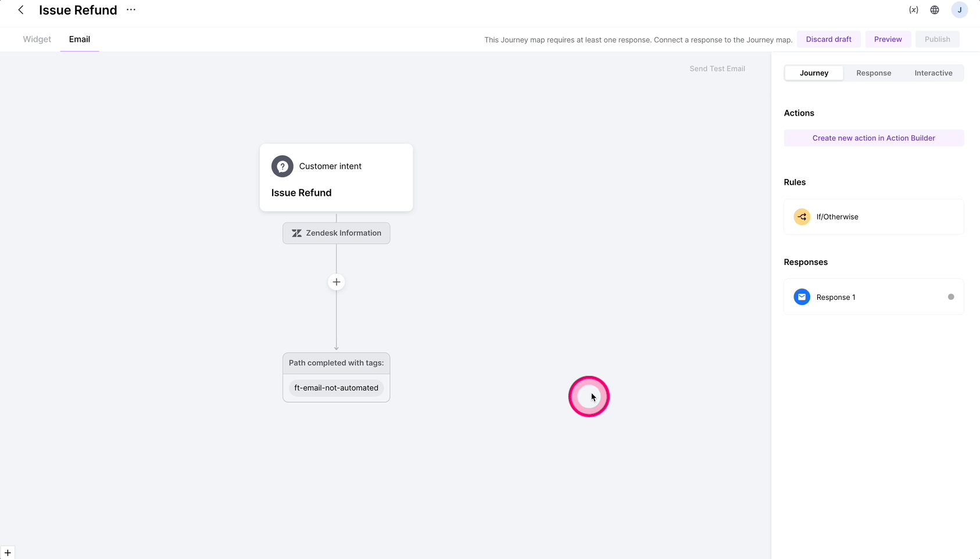Open the three-dot menu beside Issue Refund
The image size is (980, 559).
pos(131,10)
